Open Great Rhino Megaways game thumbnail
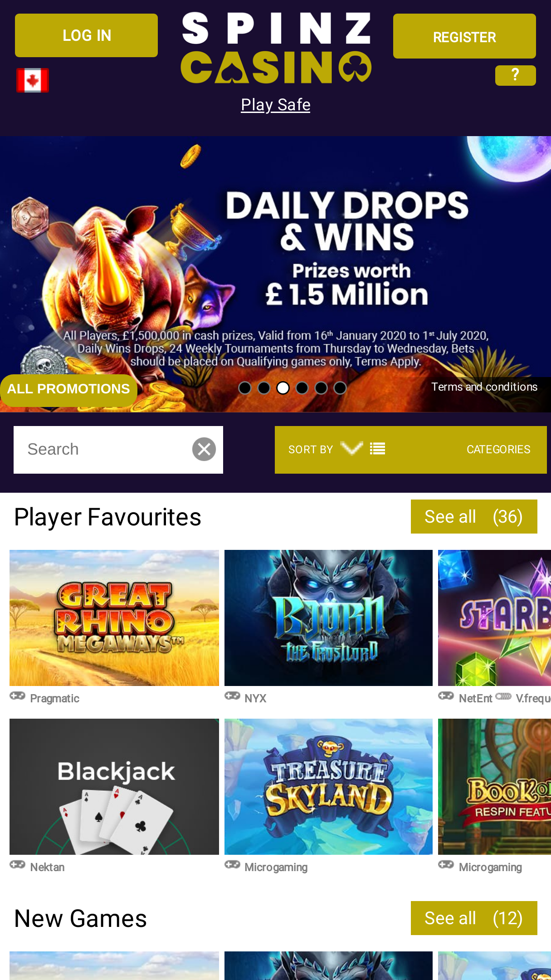 coord(114,618)
